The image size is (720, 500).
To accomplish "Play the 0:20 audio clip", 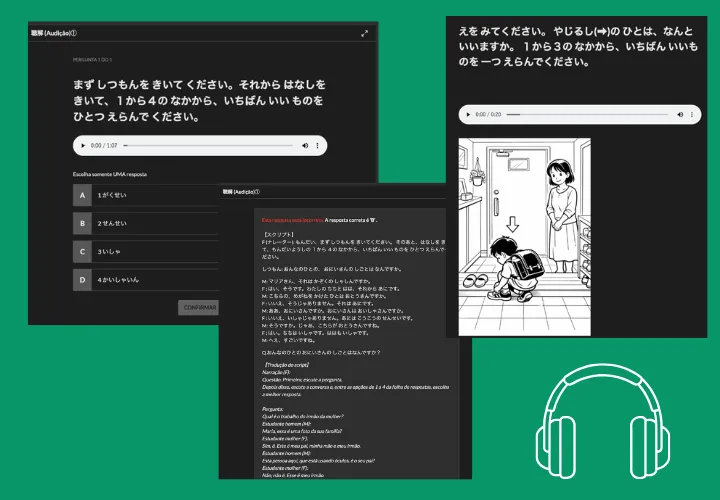I will coord(468,114).
